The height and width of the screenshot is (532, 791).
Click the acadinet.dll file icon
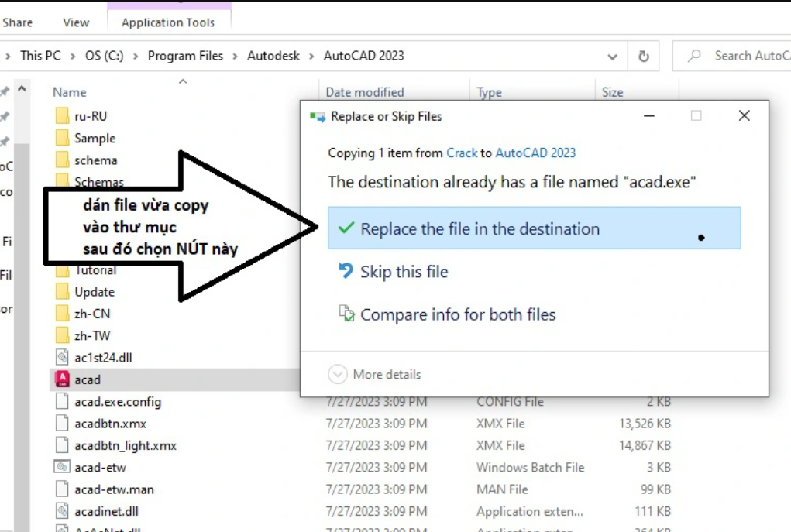(63, 511)
